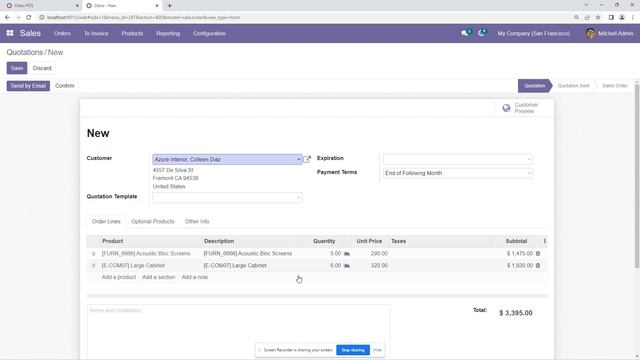Open the Reporting menu

pos(168,33)
